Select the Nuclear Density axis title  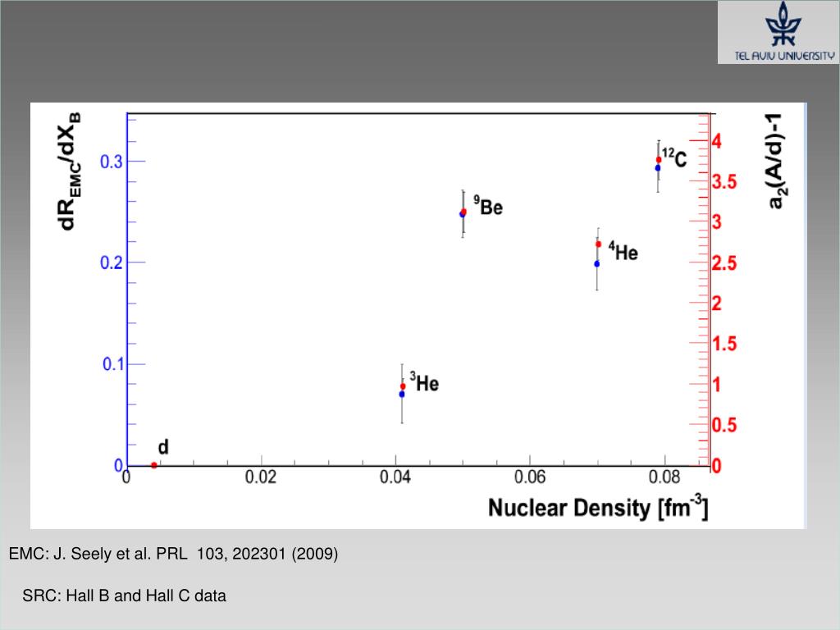(x=598, y=507)
